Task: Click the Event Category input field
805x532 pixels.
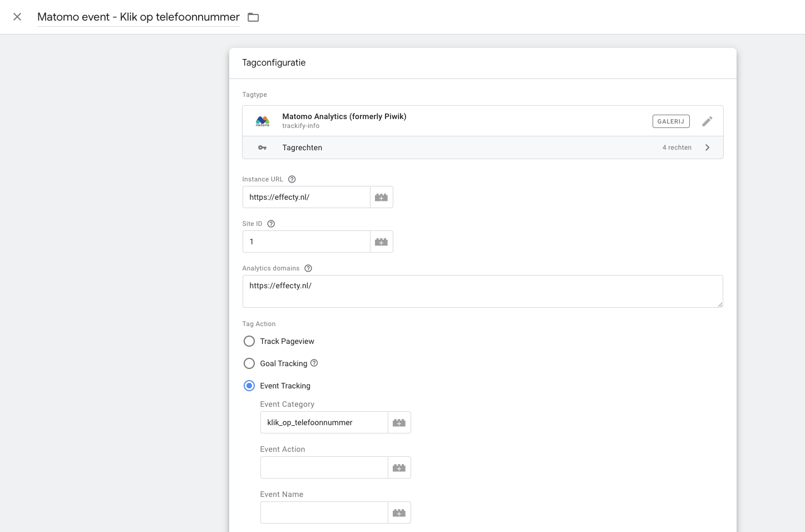Action: click(x=324, y=422)
